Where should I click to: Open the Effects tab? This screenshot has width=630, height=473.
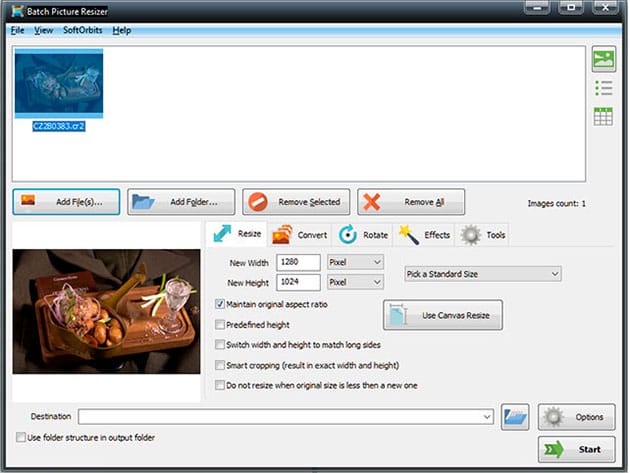[424, 235]
